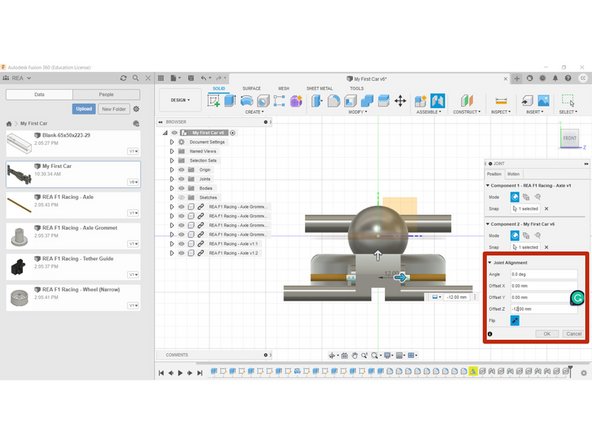The image size is (592, 444).
Task: Select the Create Form purple icon
Action: 296,101
